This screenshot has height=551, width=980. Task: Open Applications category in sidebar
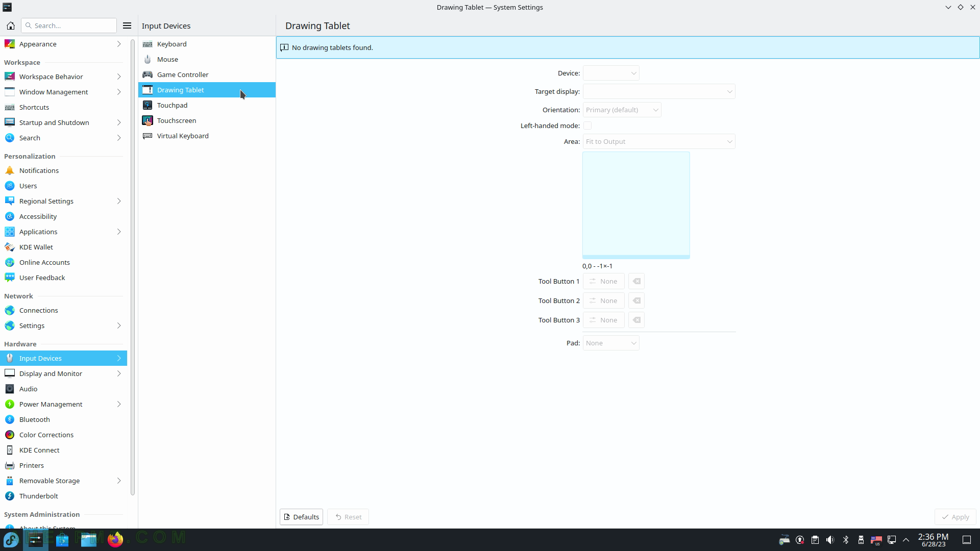point(64,232)
